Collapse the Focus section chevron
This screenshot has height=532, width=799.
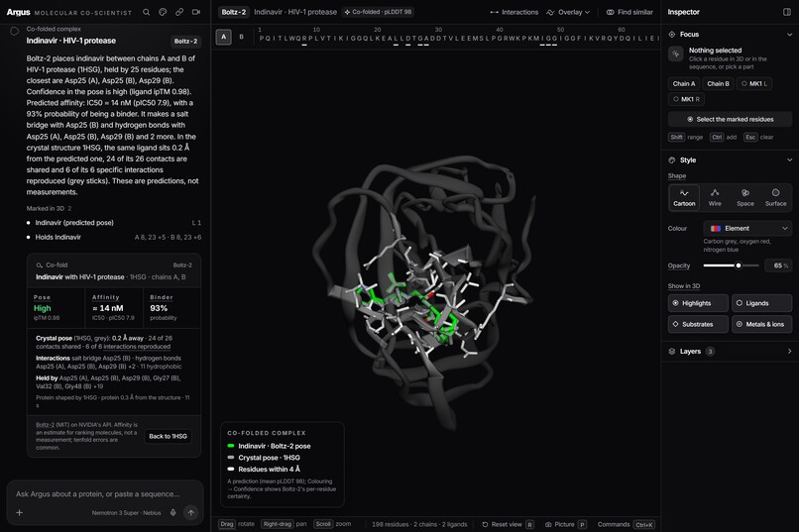click(x=789, y=34)
